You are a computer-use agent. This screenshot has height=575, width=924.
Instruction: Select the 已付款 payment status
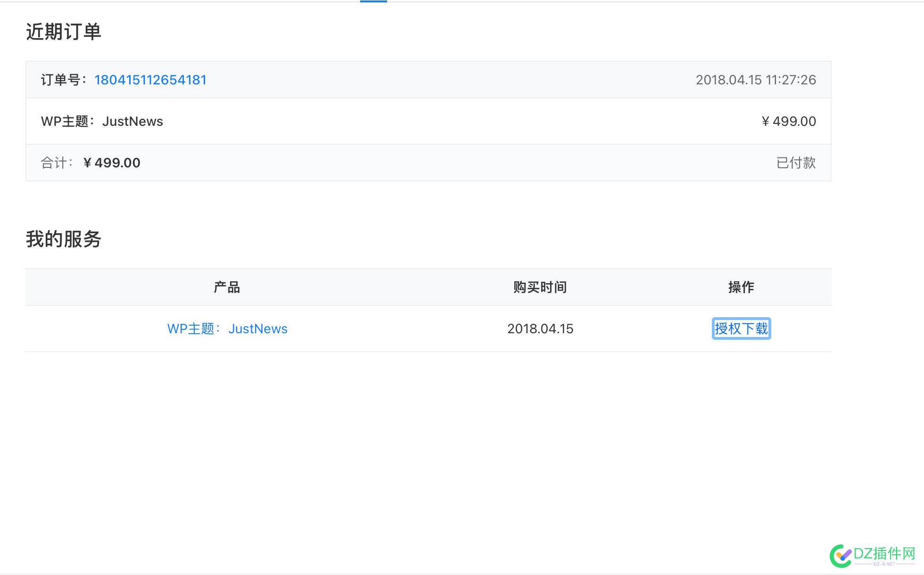pos(796,163)
